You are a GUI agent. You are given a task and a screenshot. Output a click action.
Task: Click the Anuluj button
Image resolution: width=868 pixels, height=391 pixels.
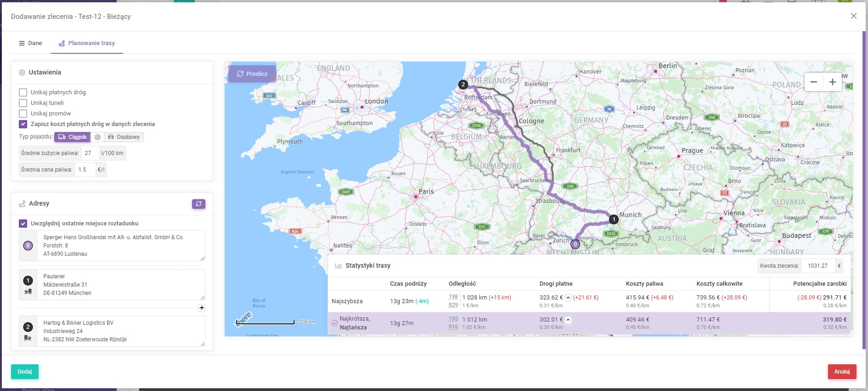click(x=842, y=372)
